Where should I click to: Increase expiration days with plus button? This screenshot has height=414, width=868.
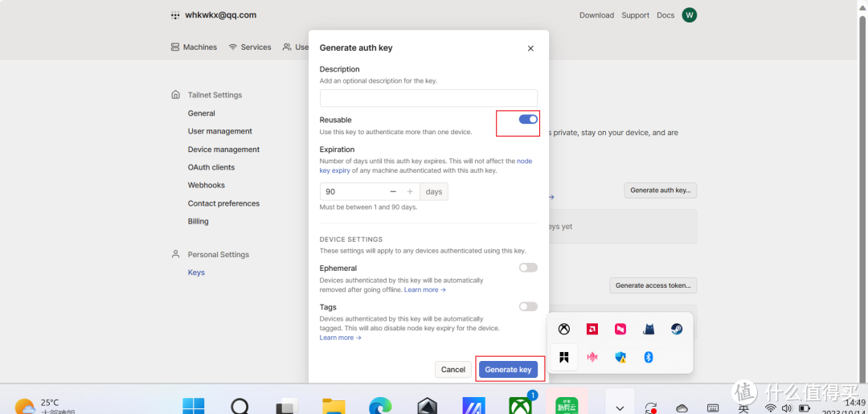[410, 191]
